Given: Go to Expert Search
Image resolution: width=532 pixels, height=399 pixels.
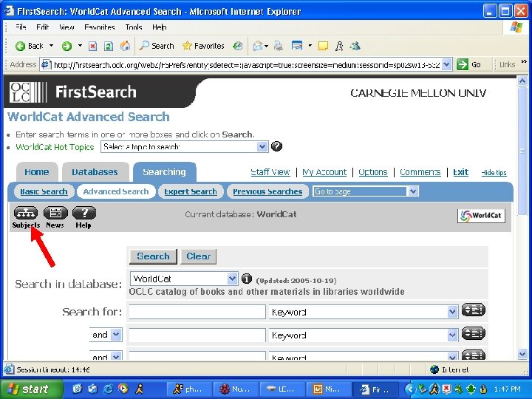Looking at the screenshot, I should point(191,191).
